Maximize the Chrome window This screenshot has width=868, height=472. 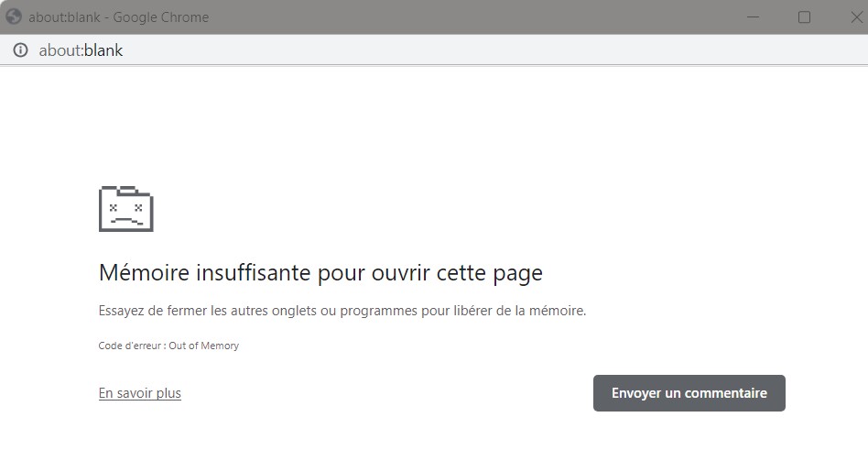804,17
